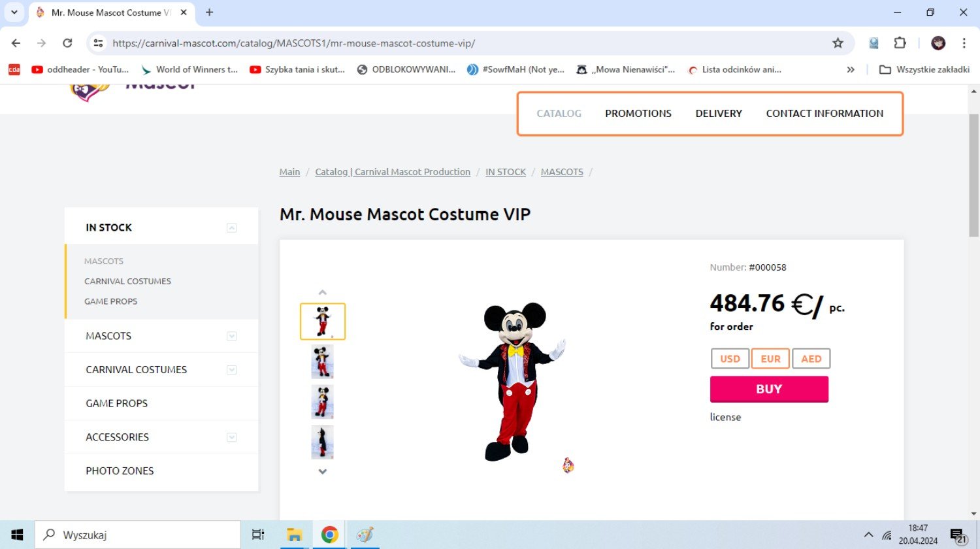Select GAME PROPS under IN STOCK
This screenshot has height=549, width=980.
(111, 301)
